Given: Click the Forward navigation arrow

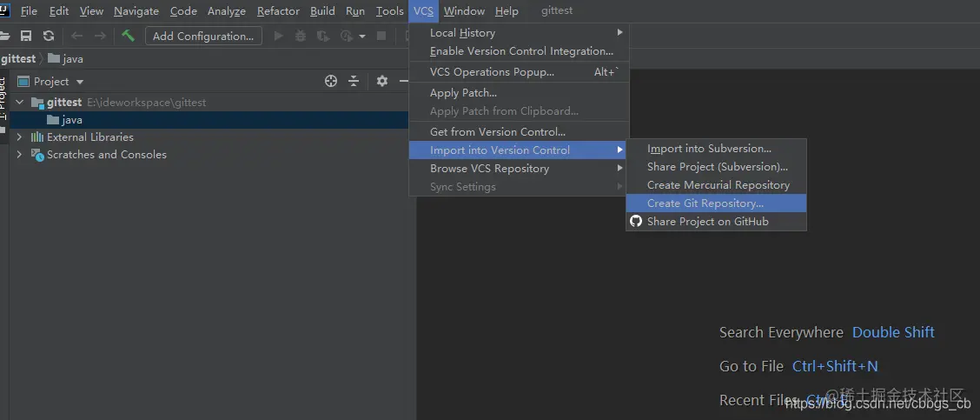Looking at the screenshot, I should click(x=100, y=37).
